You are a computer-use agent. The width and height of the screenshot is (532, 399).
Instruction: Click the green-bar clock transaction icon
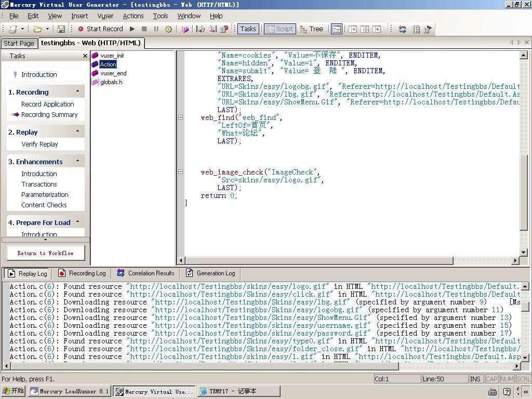(201, 29)
